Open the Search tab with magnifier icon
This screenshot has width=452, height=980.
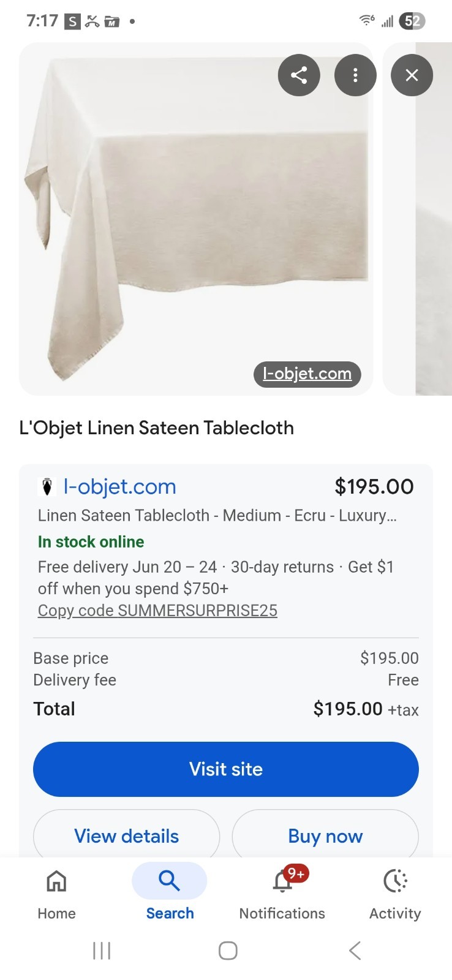(169, 881)
